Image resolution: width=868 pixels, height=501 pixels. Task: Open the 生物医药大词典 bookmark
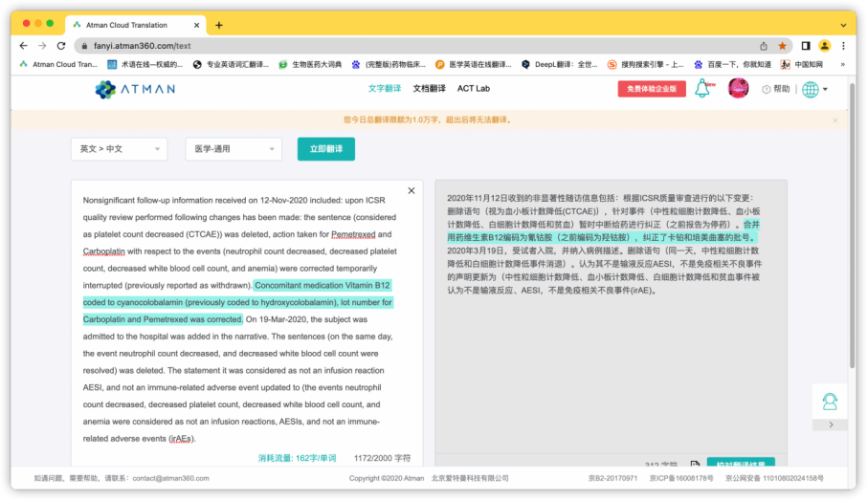[x=310, y=64]
